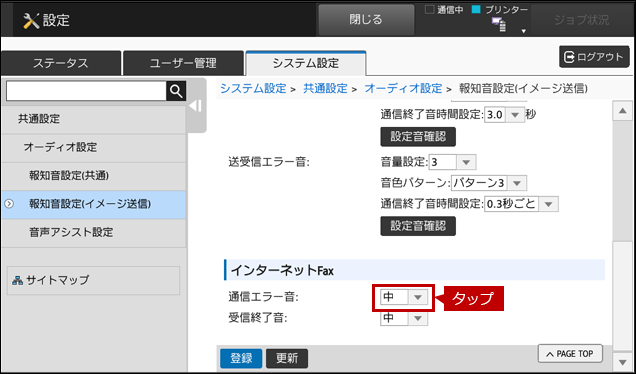Screen dimensions: 636x374
Task: Expand 音色パターン dropdown showing パターン3
Action: [489, 183]
